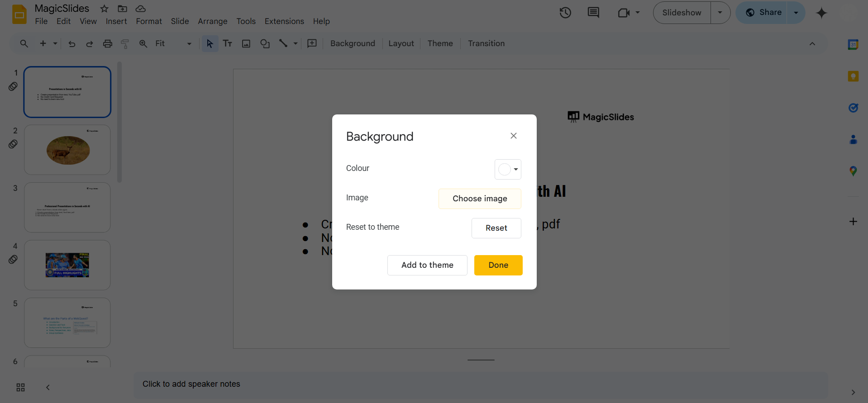
Task: Open the background Colour swatch picker
Action: pyautogui.click(x=508, y=169)
